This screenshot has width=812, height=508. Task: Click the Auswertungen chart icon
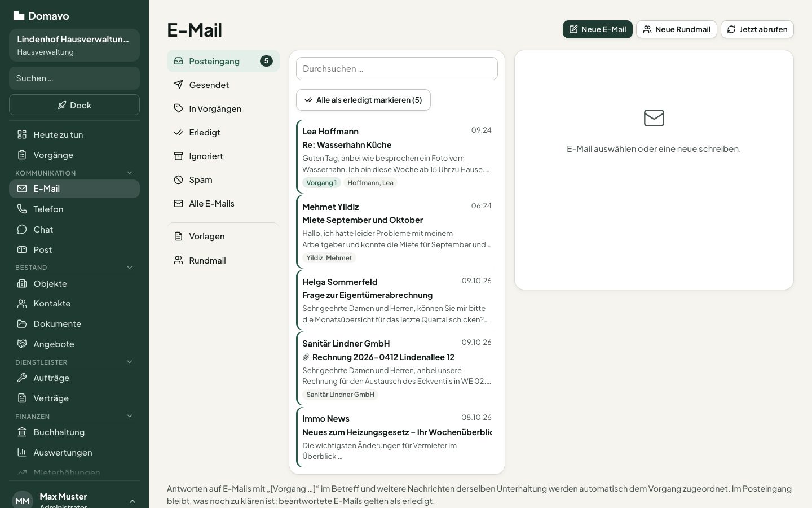coord(22,452)
